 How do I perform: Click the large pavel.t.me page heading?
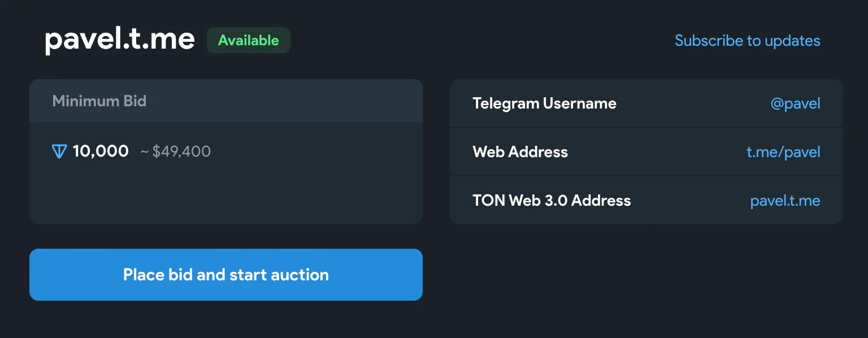(x=120, y=40)
